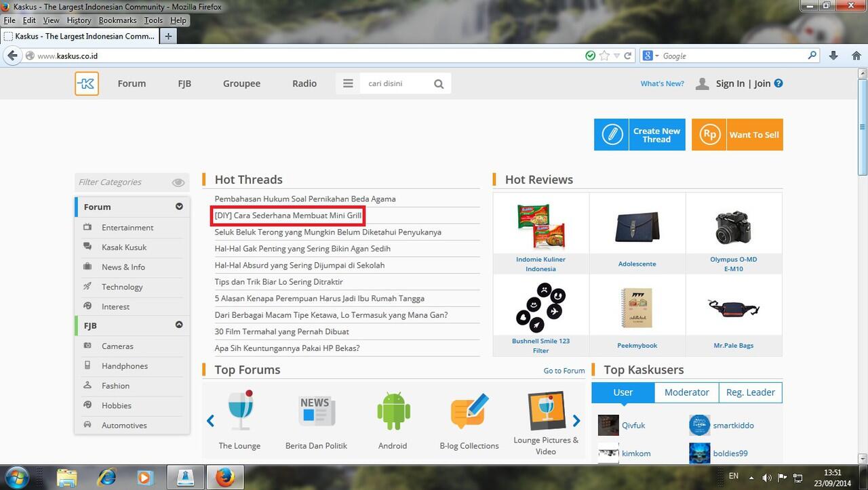Toggle filter categories eye icon
Image resolution: width=868 pixels, height=490 pixels.
click(178, 182)
